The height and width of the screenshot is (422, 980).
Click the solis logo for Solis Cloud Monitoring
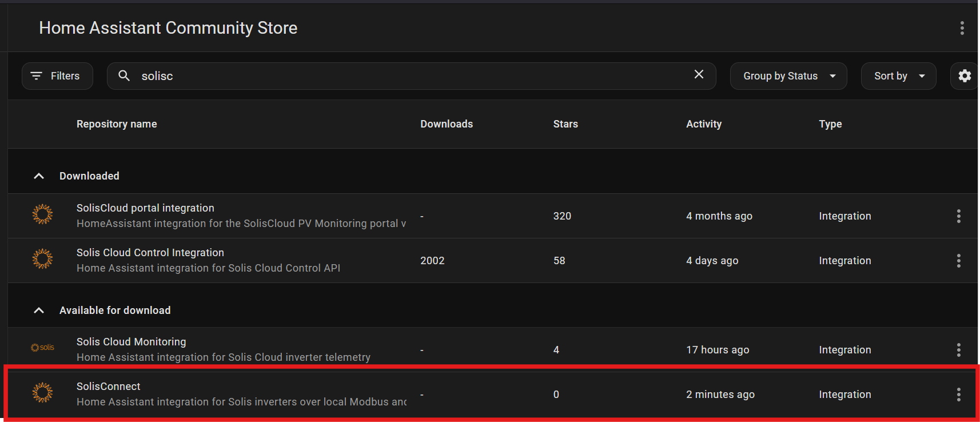pos(42,348)
